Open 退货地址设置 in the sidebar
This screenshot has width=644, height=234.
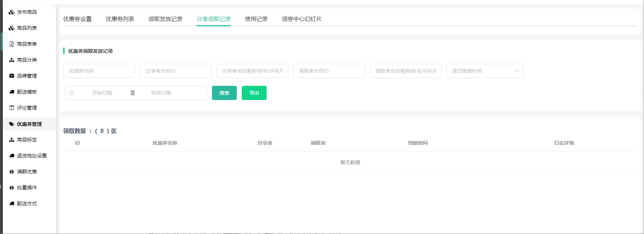32,156
